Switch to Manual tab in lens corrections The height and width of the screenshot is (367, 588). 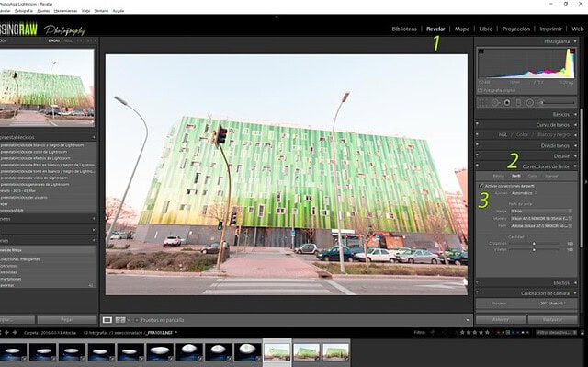(x=551, y=176)
